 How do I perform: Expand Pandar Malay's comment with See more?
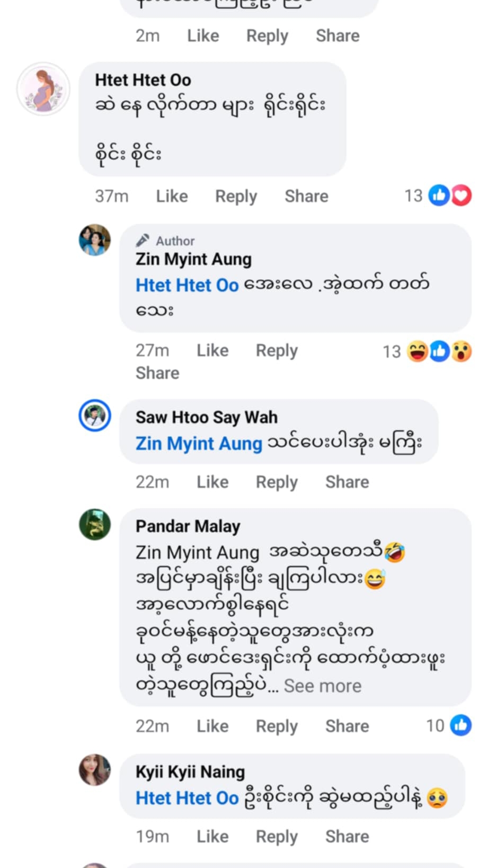pyautogui.click(x=322, y=686)
